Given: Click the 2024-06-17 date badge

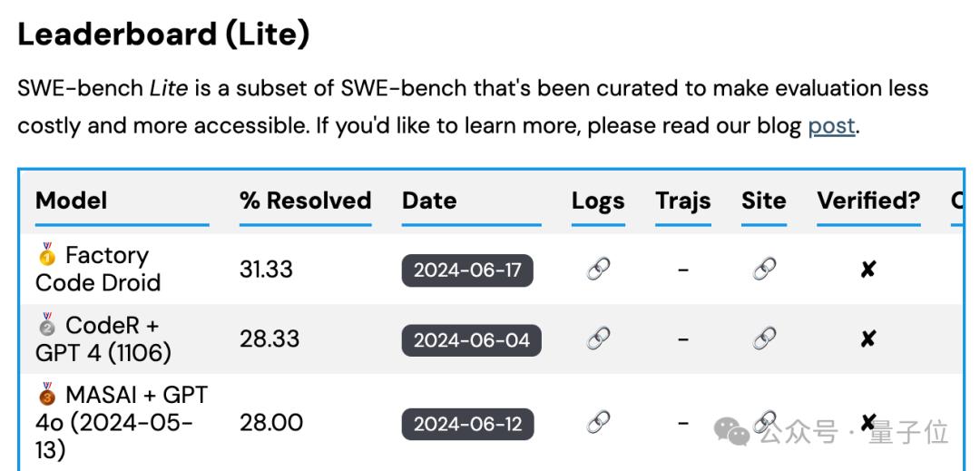Looking at the screenshot, I should [x=467, y=270].
